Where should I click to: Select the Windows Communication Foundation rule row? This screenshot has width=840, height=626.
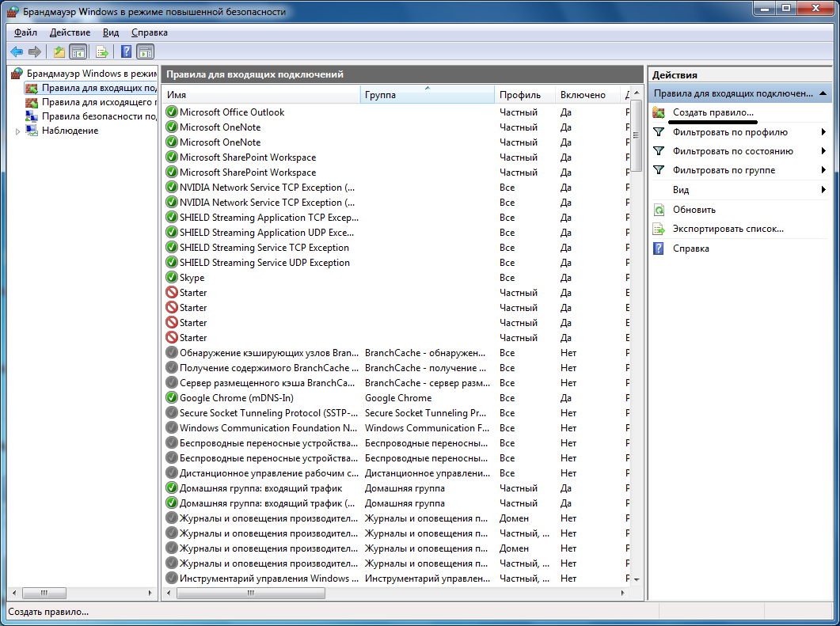tap(397, 428)
